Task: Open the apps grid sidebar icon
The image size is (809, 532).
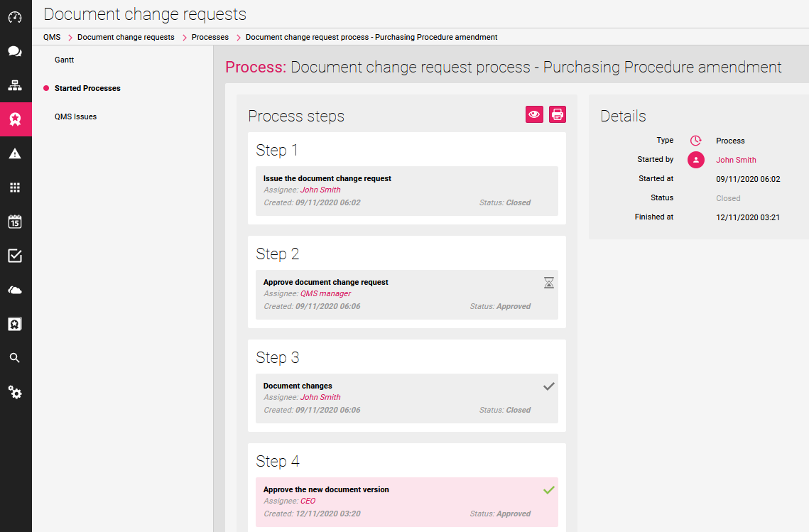Action: 15,188
